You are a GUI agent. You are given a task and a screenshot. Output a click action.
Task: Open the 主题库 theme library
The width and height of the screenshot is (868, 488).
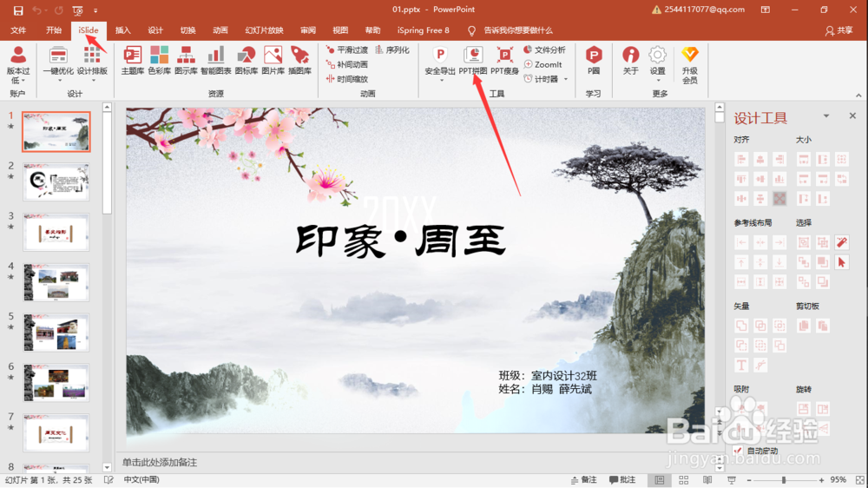(132, 60)
